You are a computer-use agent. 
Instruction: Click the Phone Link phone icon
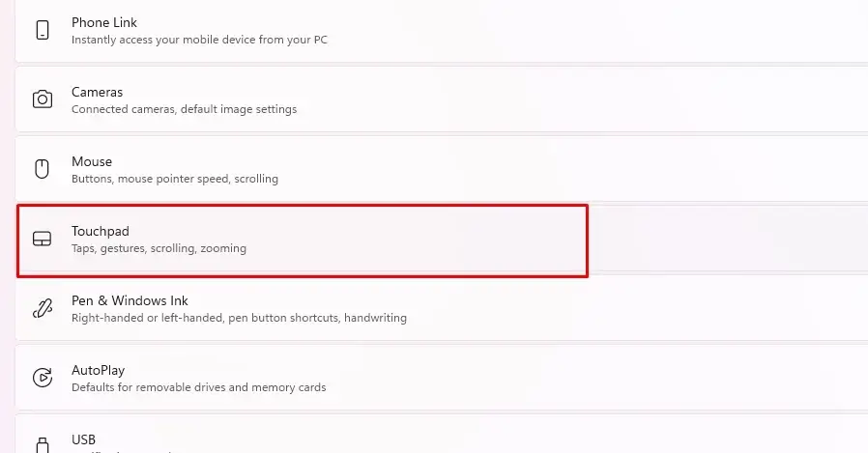click(x=43, y=30)
